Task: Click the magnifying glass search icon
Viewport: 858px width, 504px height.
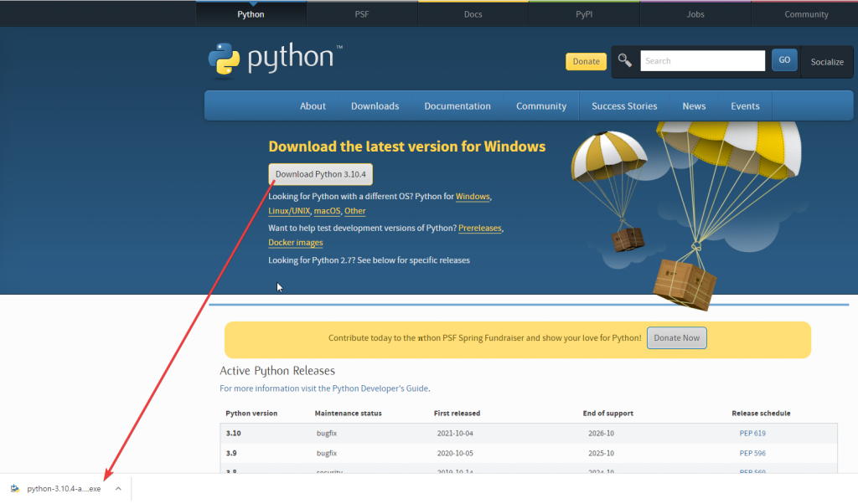Action: tap(625, 60)
